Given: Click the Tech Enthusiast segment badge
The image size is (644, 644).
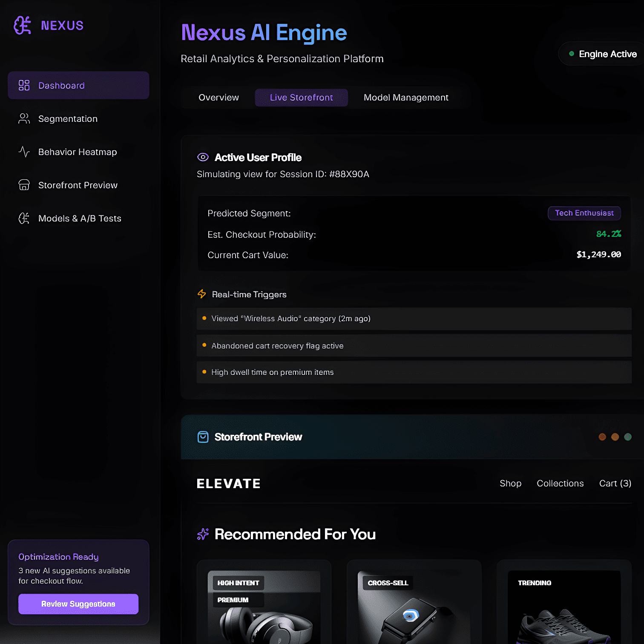Looking at the screenshot, I should (x=584, y=213).
